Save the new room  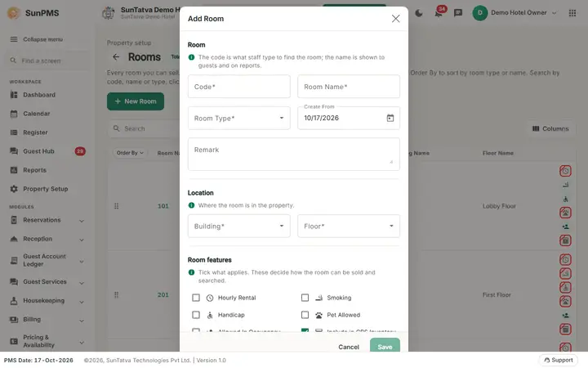pos(385,346)
